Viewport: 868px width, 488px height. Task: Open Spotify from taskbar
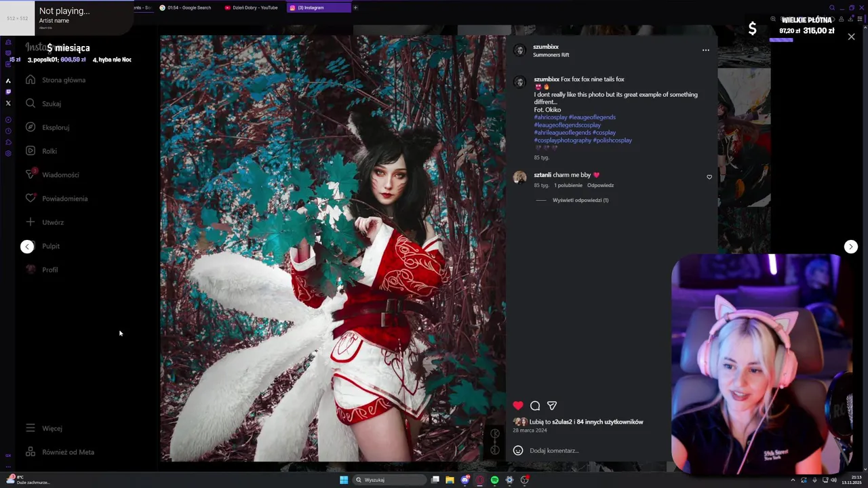click(x=494, y=480)
